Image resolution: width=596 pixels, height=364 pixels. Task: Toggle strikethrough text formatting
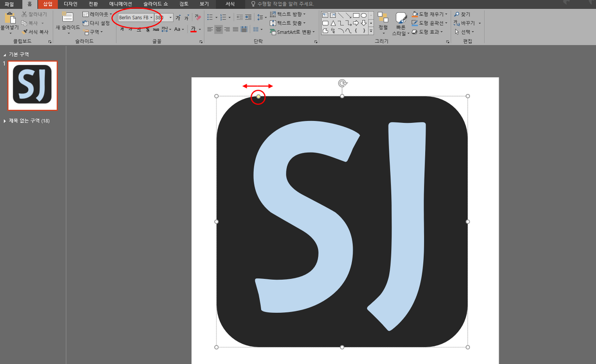[156, 29]
